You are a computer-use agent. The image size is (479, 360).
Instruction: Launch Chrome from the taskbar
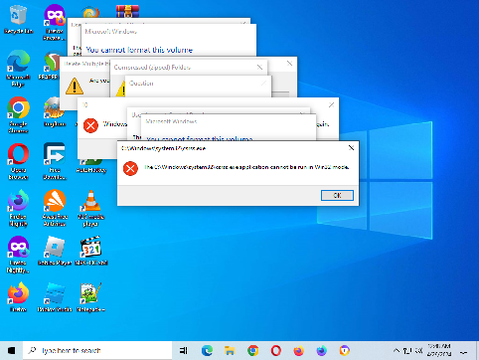click(x=253, y=350)
